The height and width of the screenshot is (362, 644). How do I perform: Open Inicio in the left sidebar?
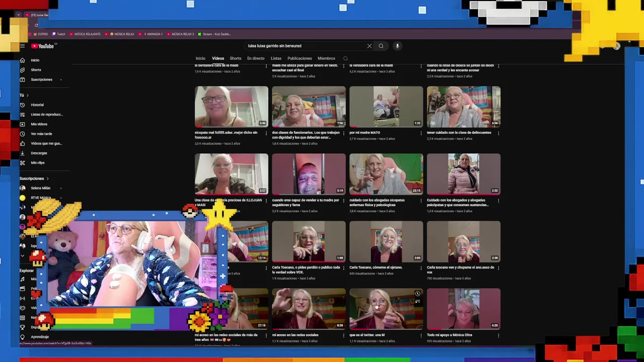click(35, 60)
